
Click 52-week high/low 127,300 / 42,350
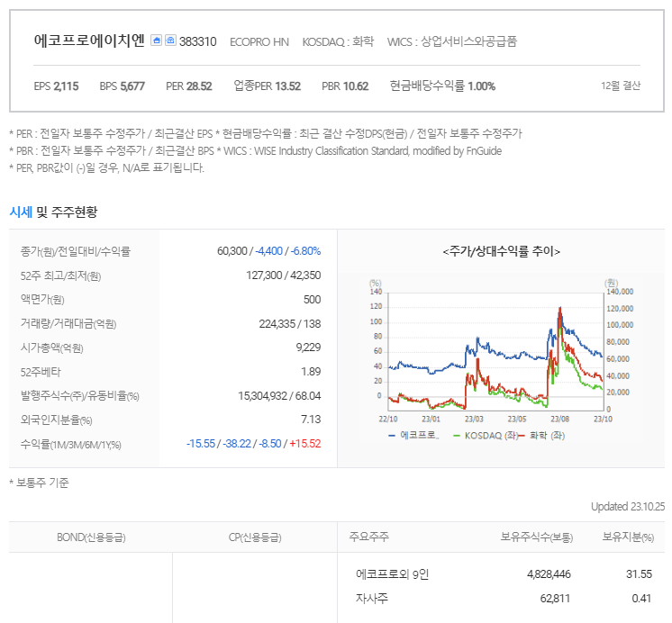click(283, 275)
